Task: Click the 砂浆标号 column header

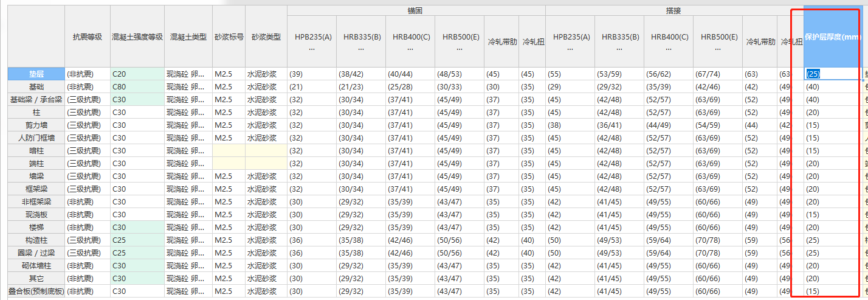Action: pos(229,37)
